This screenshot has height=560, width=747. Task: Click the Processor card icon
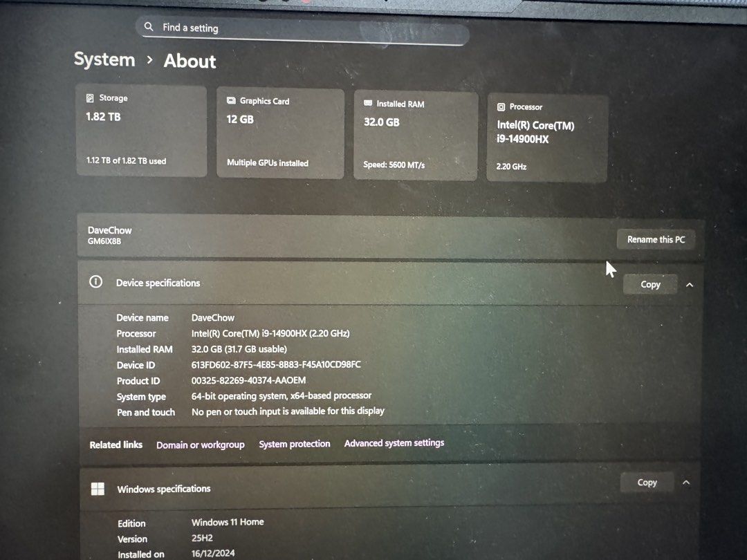tap(501, 107)
